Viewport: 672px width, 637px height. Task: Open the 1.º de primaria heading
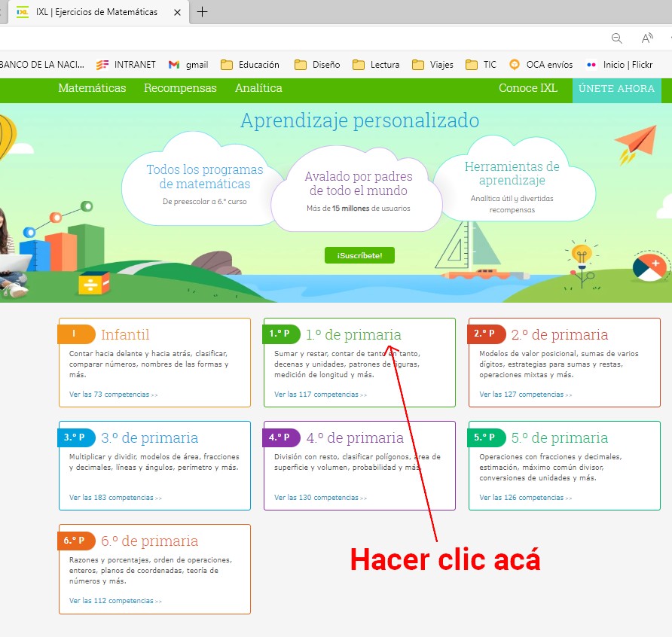pyautogui.click(x=353, y=334)
